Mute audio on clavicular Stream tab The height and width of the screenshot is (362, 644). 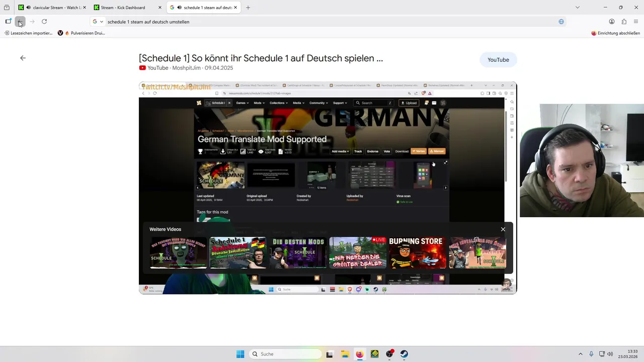[28, 8]
